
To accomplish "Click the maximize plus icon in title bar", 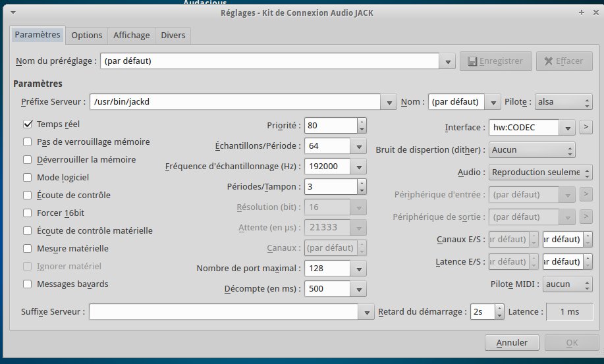I will 582,12.
